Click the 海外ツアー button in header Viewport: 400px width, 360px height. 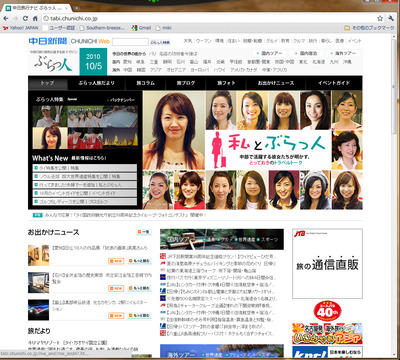[343, 53]
